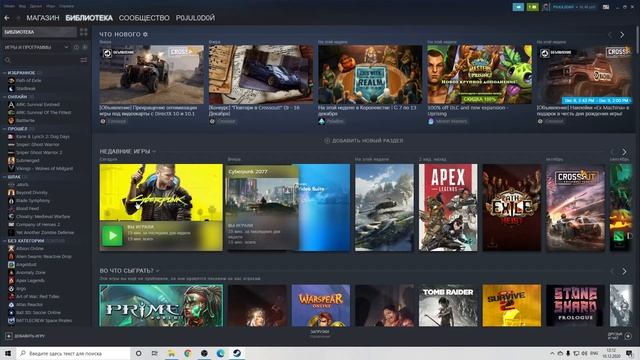
Task: Open the Apex Legends cover in recent games
Action: [448, 207]
